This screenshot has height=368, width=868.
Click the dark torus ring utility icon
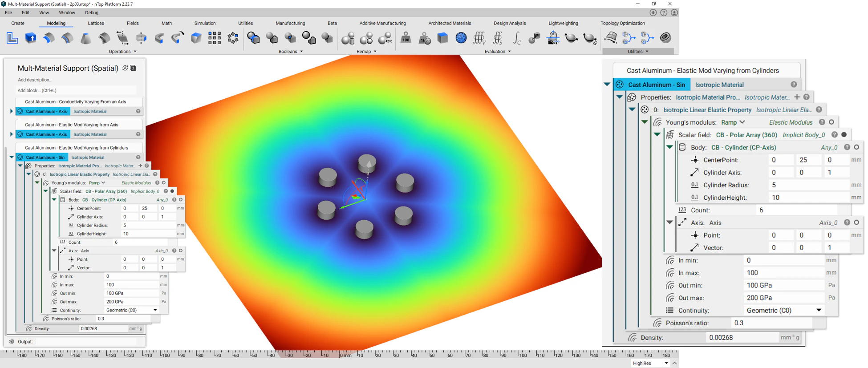(665, 38)
